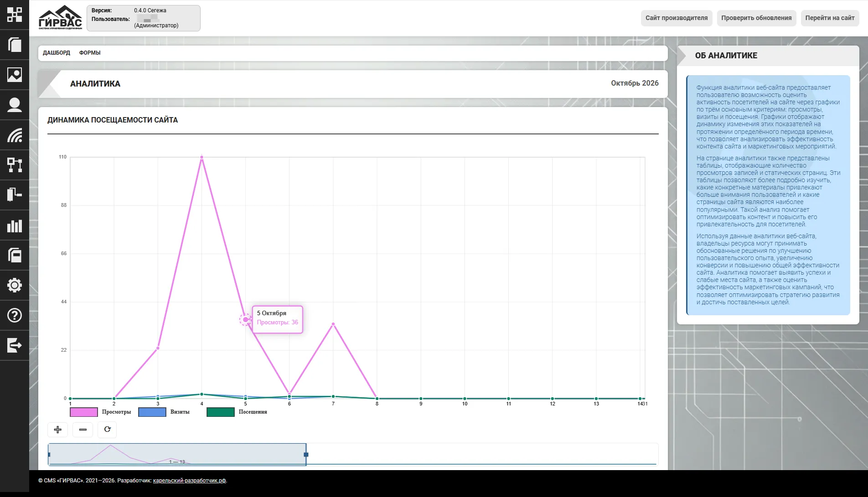Open the pages icon in sidebar
Image resolution: width=868 pixels, height=497 pixels.
tap(15, 45)
